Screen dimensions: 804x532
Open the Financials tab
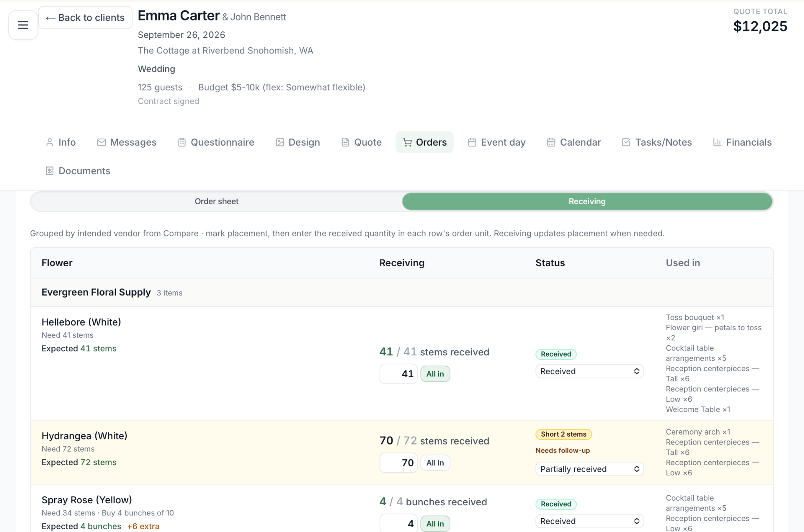coord(742,142)
